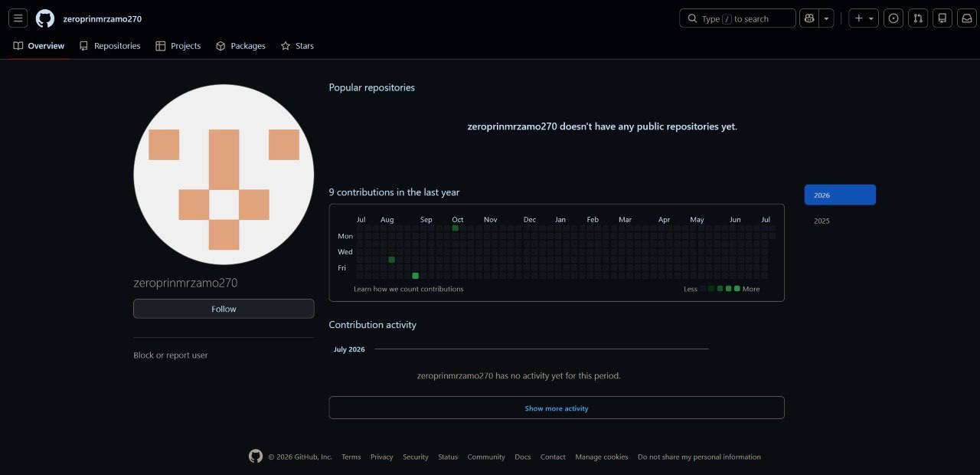Focus the Type / to search field
This screenshot has height=475, width=980.
coord(737,18)
